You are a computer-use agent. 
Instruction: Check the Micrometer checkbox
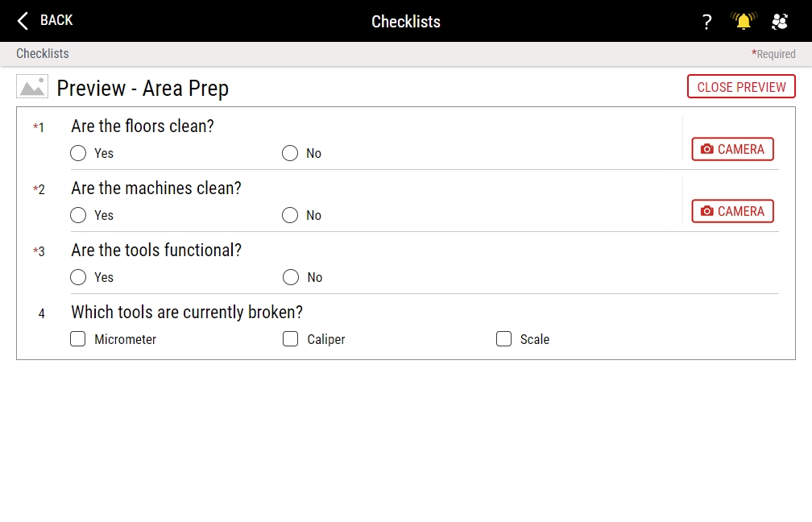(x=78, y=339)
